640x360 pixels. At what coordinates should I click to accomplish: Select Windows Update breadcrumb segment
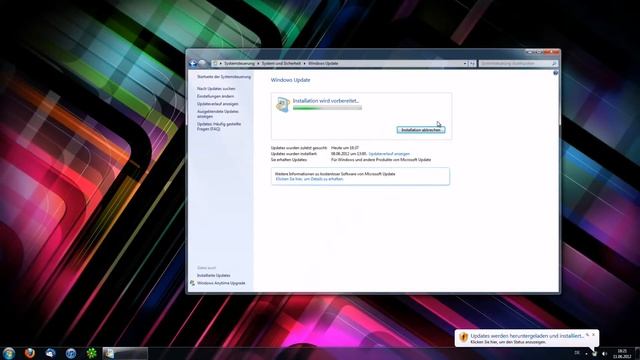323,64
